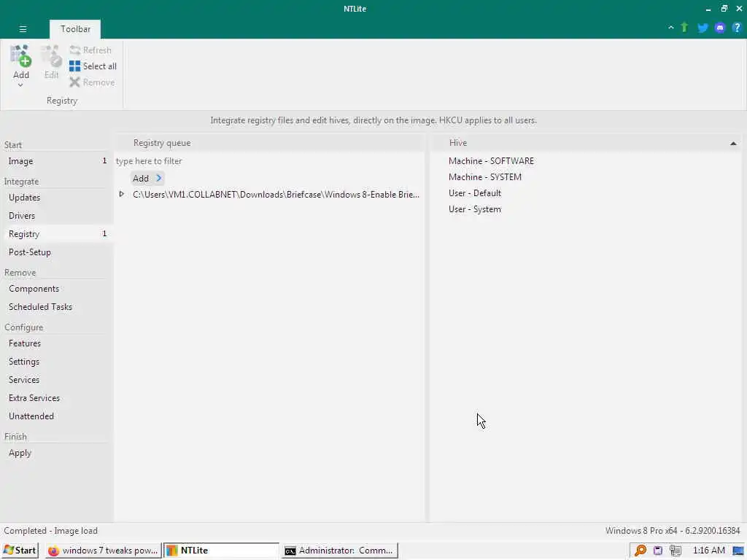This screenshot has width=747, height=560.
Task: Click the NTLite taskbar button
Action: coord(221,551)
